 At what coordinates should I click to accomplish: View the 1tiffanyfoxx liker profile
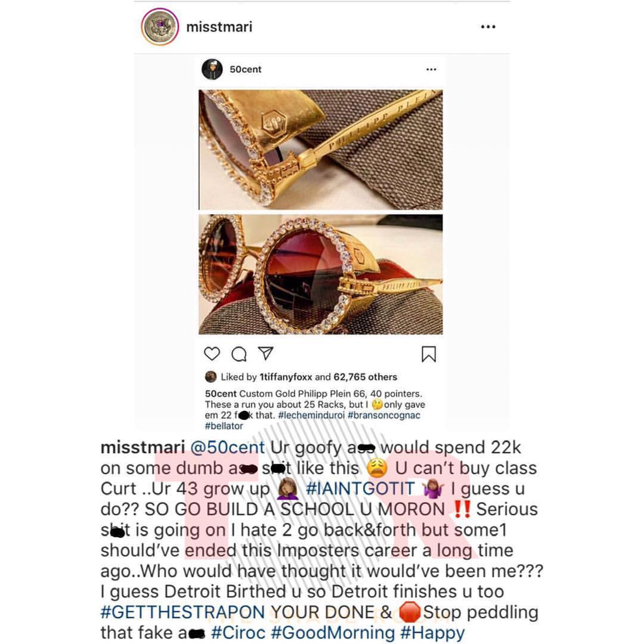[286, 377]
